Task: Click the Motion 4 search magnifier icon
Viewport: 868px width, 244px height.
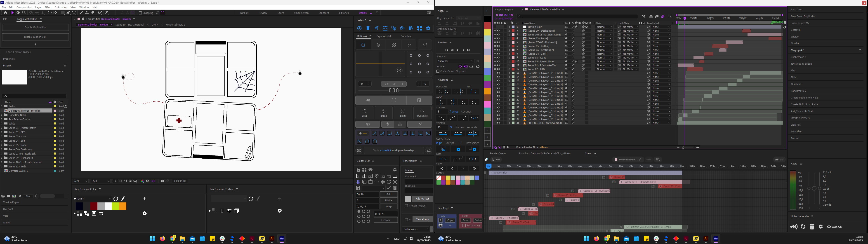Action: pyautogui.click(x=425, y=45)
